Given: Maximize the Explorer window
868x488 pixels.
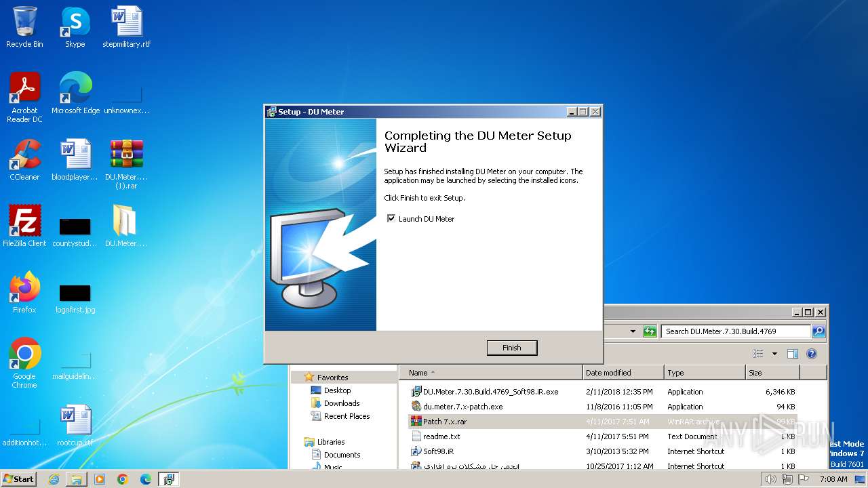Looking at the screenshot, I should tap(808, 312).
